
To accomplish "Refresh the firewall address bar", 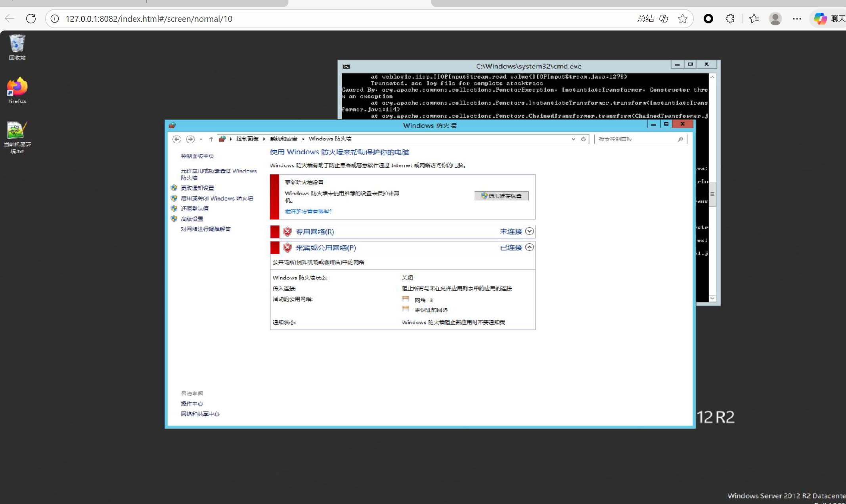I will click(583, 139).
